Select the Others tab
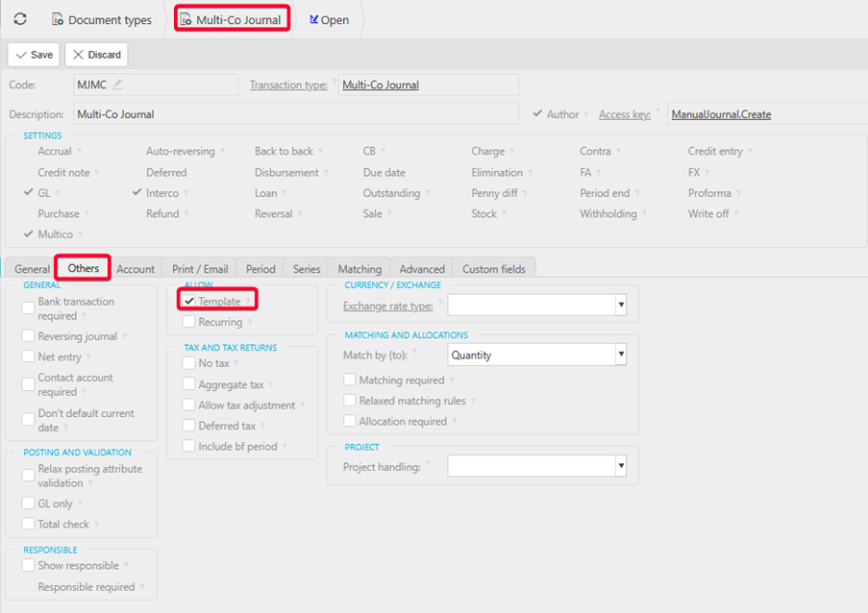The height and width of the screenshot is (613, 868). pos(83,268)
